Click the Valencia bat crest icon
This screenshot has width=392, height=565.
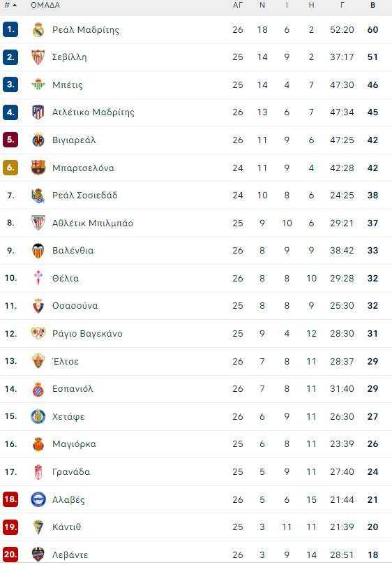38,251
